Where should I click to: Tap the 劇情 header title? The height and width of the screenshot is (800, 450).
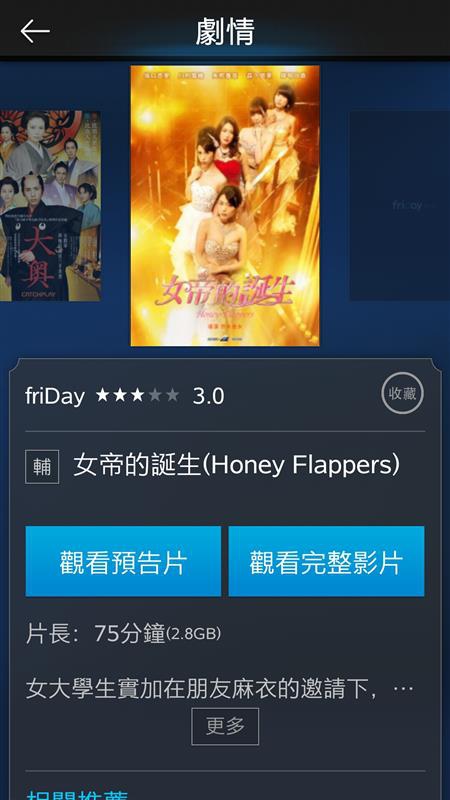click(x=225, y=31)
